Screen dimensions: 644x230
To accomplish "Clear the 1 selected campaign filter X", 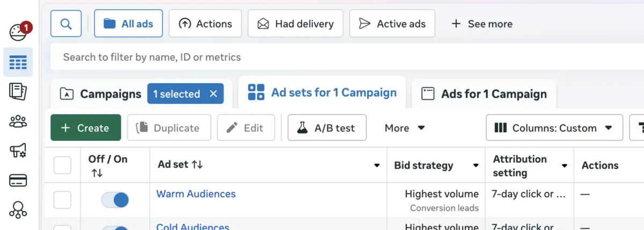I will click(x=214, y=94).
